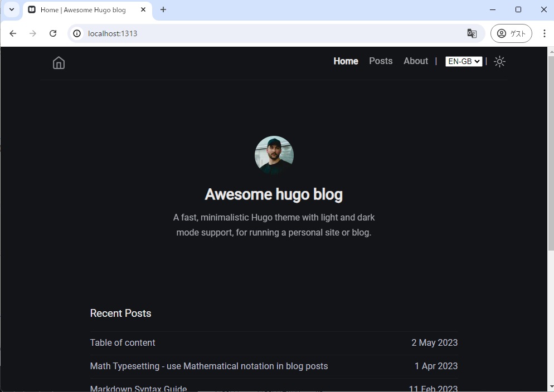The height and width of the screenshot is (392, 554).
Task: Click the '1 Apr 2023' date
Action: point(436,366)
